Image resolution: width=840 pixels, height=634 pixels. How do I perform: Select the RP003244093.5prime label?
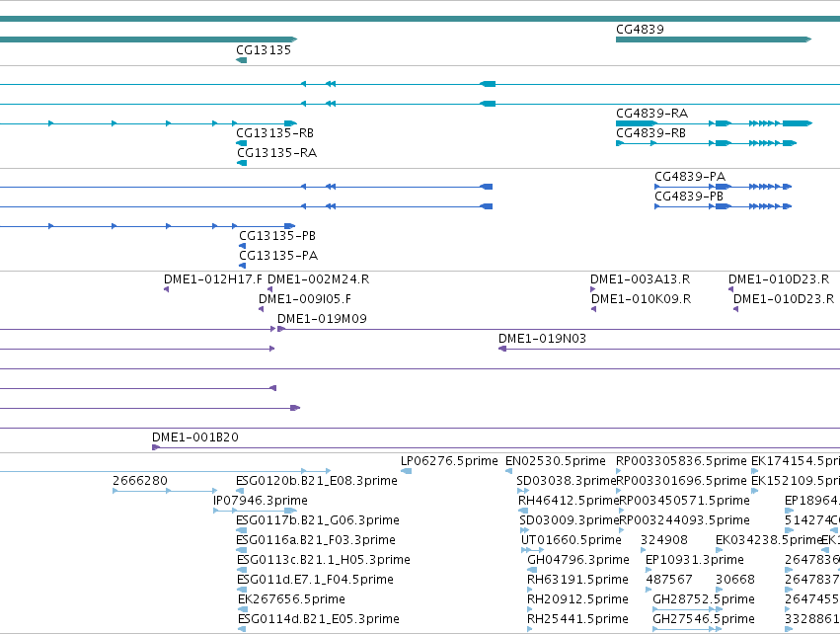click(x=684, y=520)
